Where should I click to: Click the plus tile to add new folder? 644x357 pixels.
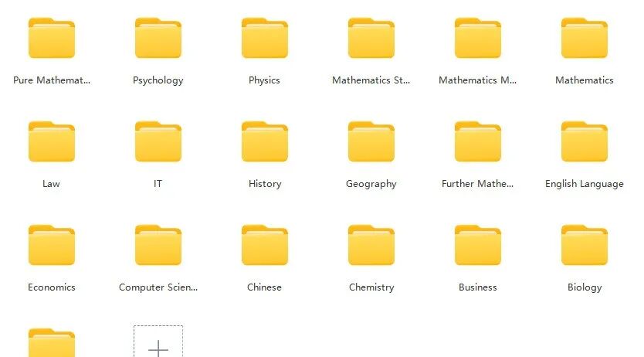tap(158, 342)
